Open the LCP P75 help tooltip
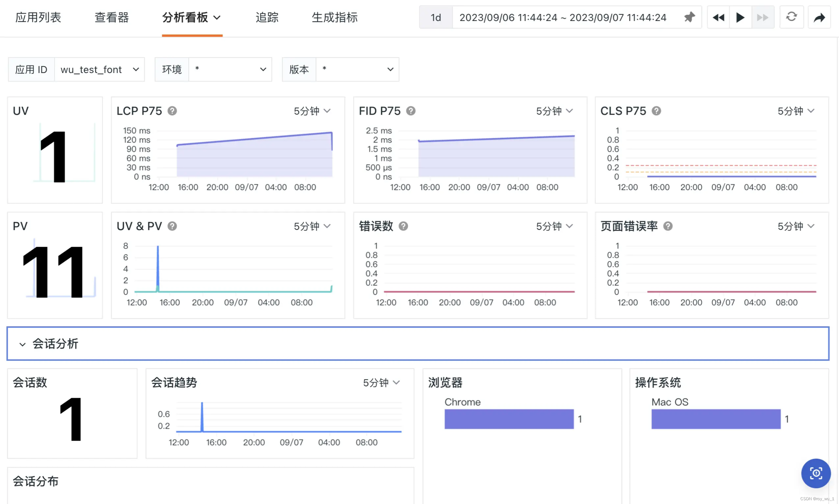The image size is (839, 504). pos(172,111)
